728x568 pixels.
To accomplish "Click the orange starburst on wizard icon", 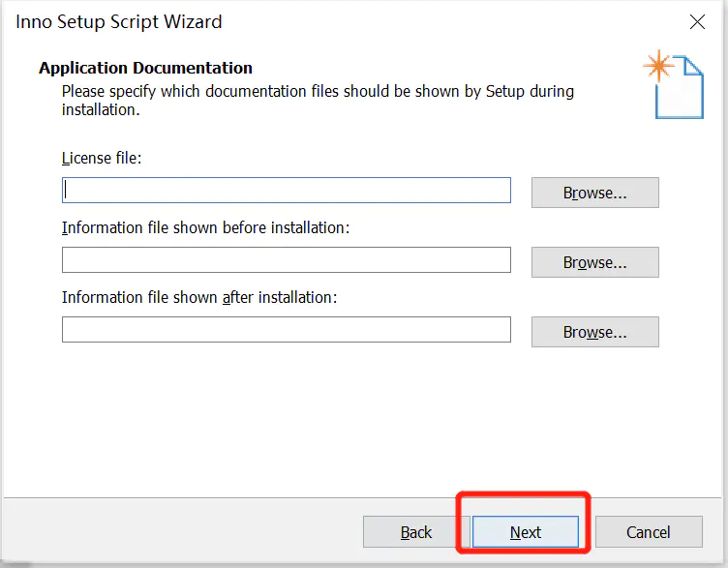I will 658,66.
